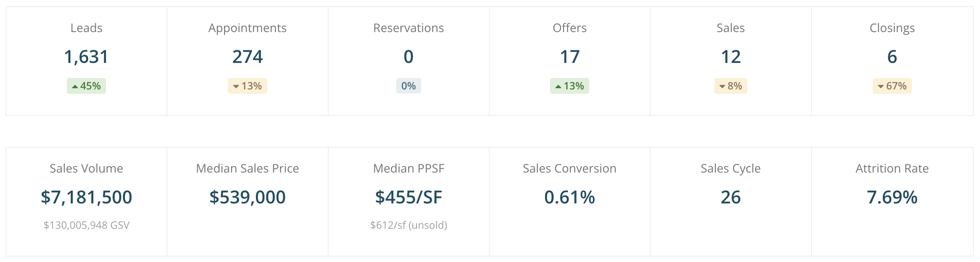Select the Offers count 17
Image resolution: width=980 pixels, height=262 pixels.
pyautogui.click(x=569, y=57)
